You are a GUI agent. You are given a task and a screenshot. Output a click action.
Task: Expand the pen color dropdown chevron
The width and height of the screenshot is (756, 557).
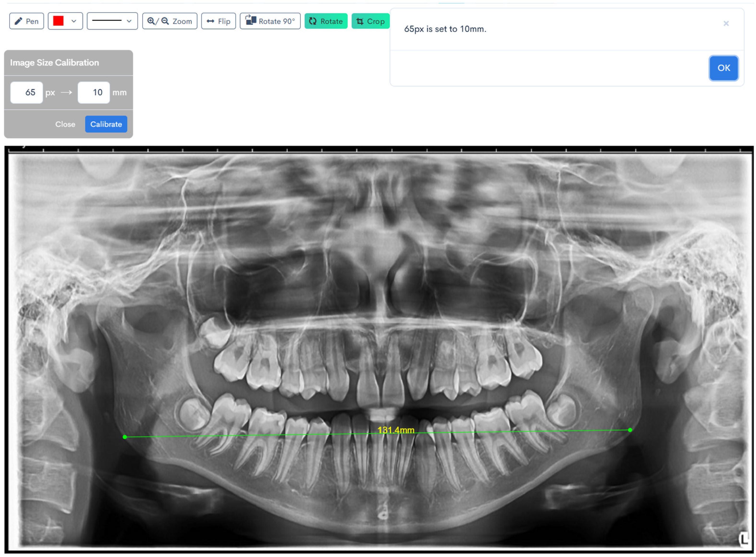click(74, 21)
